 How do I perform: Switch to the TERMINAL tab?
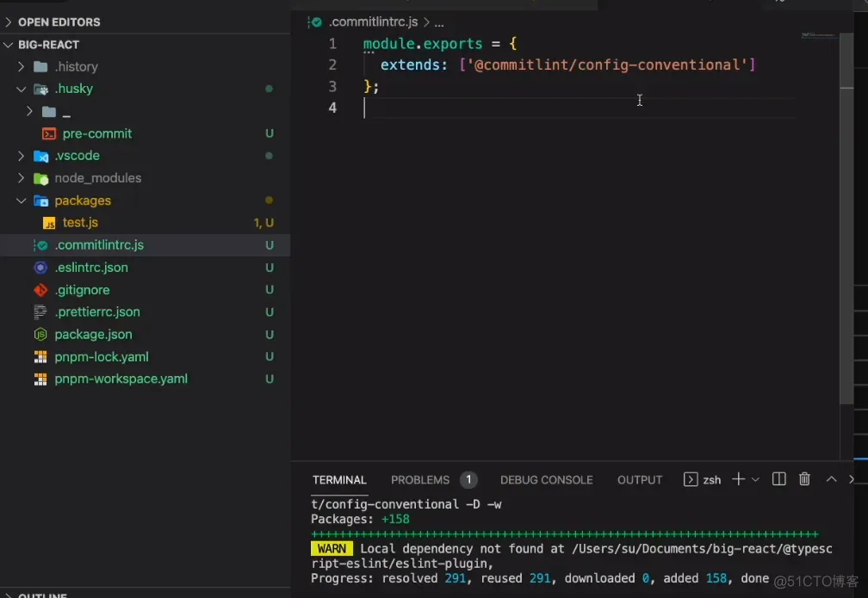[x=339, y=479]
